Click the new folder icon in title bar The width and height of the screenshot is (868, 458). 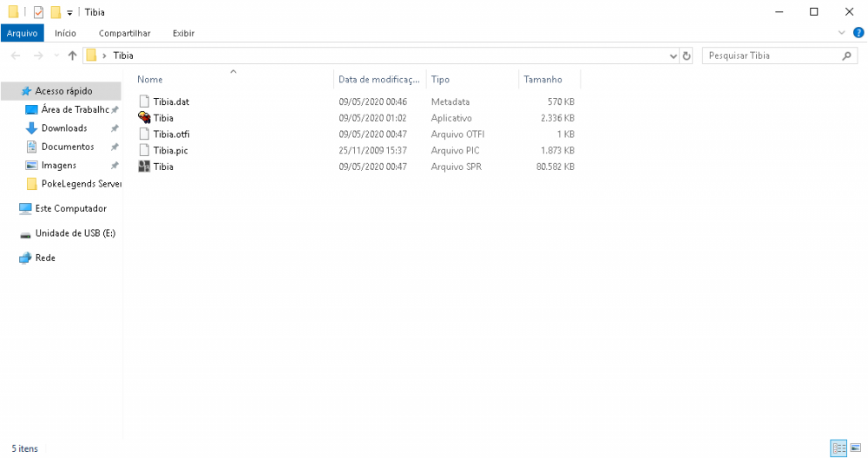pyautogui.click(x=56, y=12)
